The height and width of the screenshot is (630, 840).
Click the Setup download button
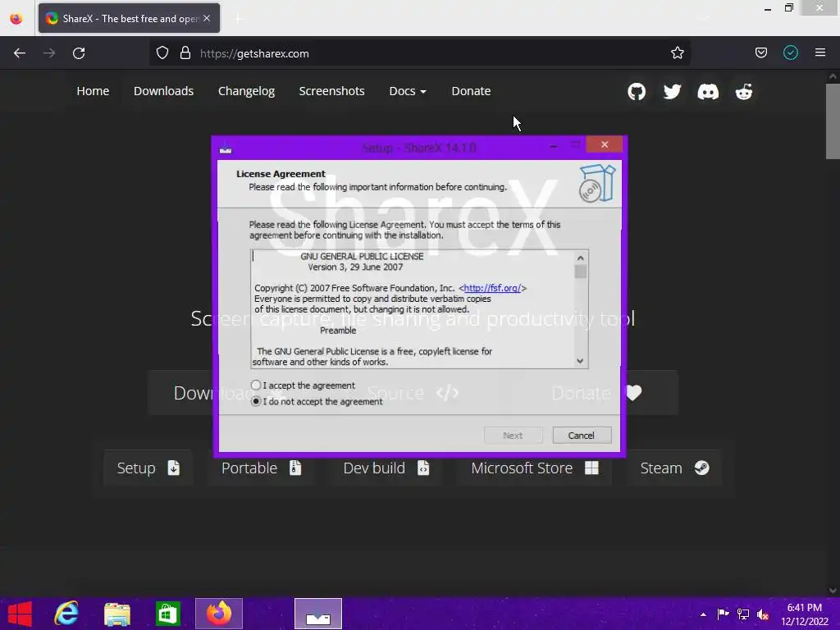click(148, 468)
